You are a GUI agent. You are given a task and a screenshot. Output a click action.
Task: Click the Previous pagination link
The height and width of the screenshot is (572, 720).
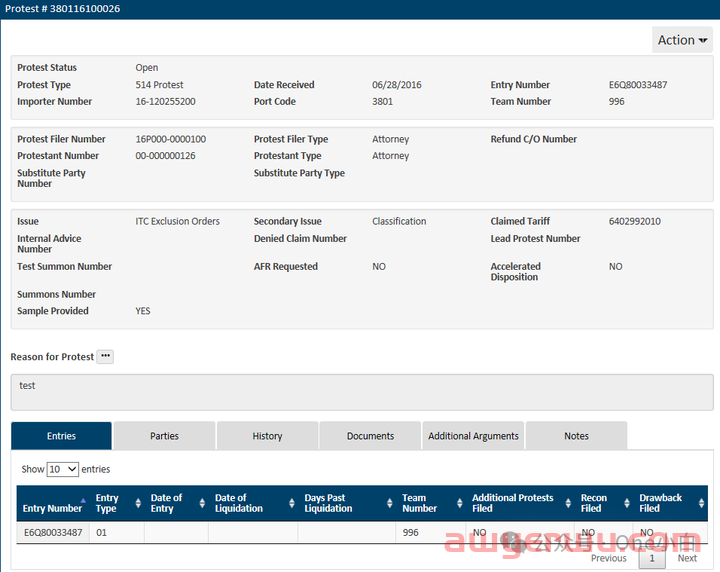[608, 558]
